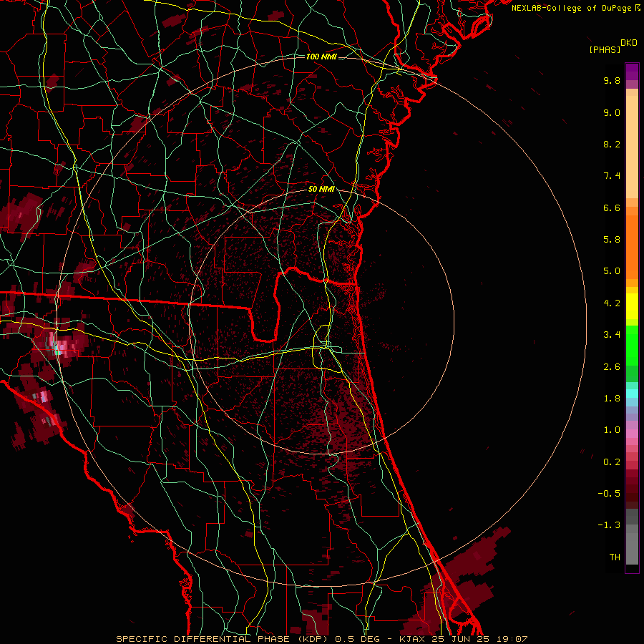Click the 9.8 value on color scale

click(612, 80)
